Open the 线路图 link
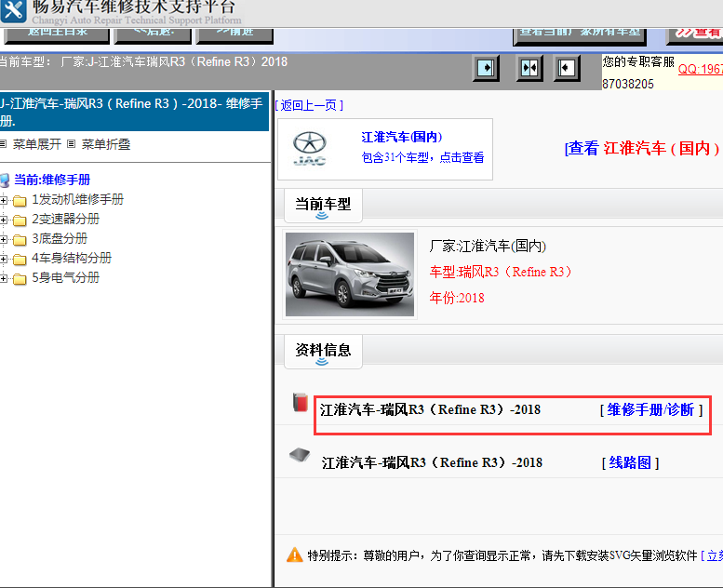The image size is (723, 588). pyautogui.click(x=630, y=462)
